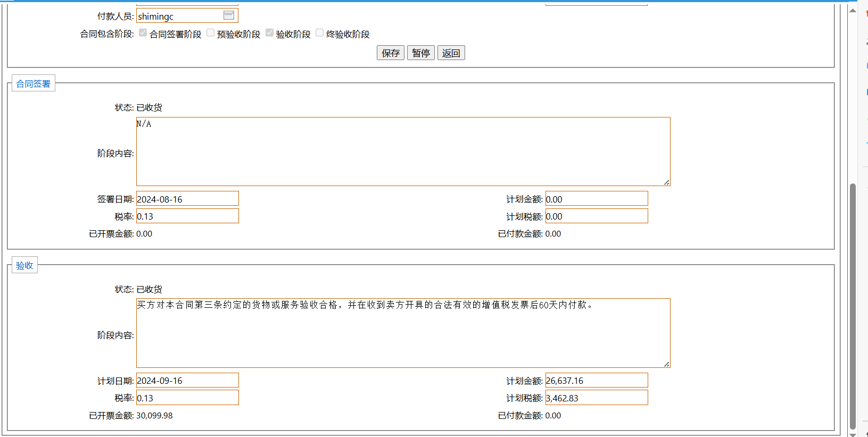Click the acceptance 阶段内容 textarea about payment terms

coord(403,333)
